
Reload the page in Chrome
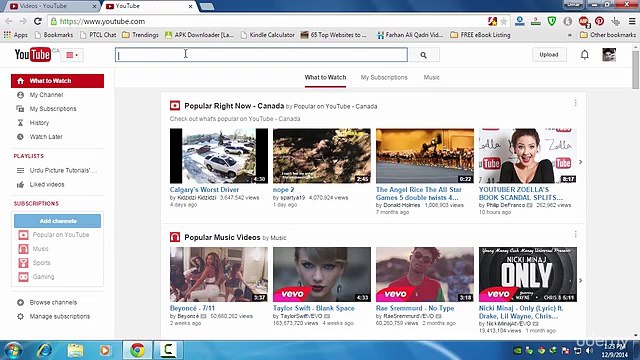tap(38, 21)
